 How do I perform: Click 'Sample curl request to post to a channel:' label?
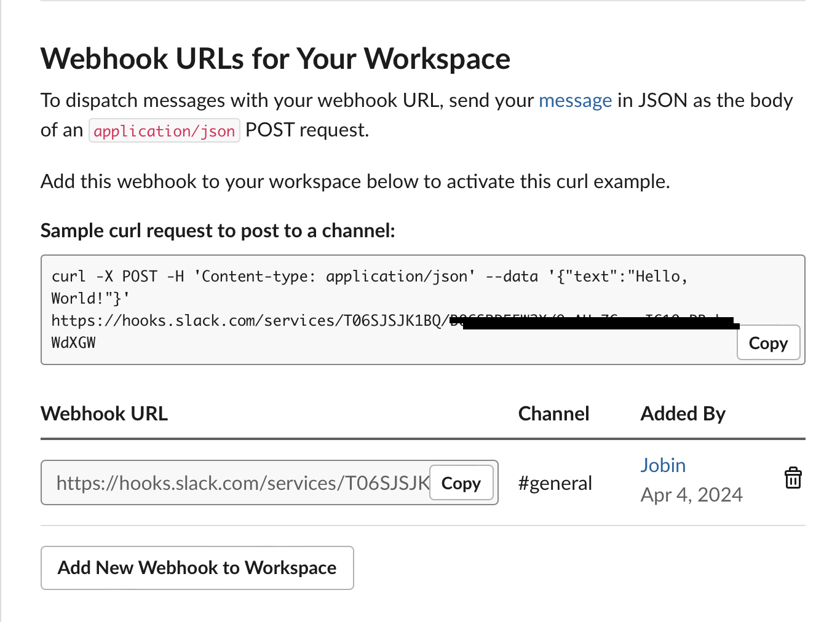click(218, 230)
